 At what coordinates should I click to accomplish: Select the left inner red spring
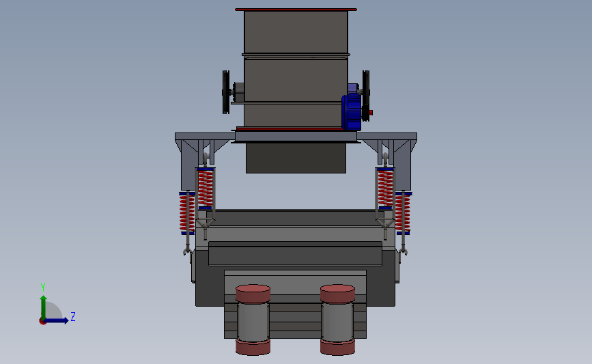[206, 188]
